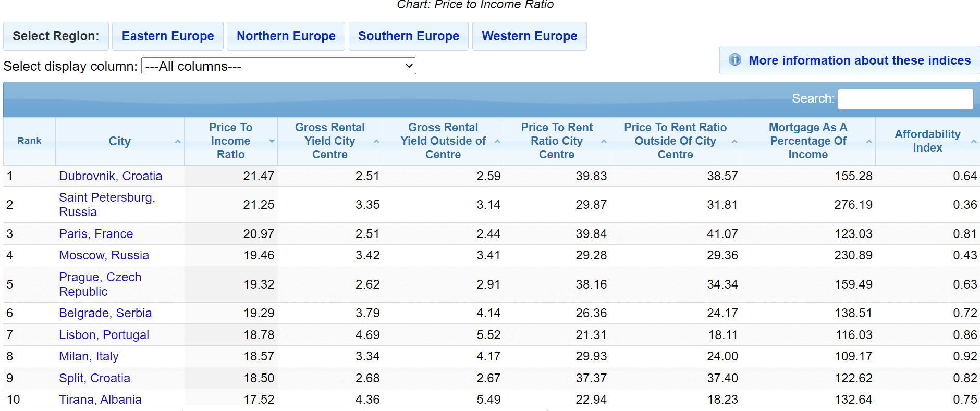Click the Price To Income Ratio sort arrow
980x411 pixels.
(x=272, y=142)
